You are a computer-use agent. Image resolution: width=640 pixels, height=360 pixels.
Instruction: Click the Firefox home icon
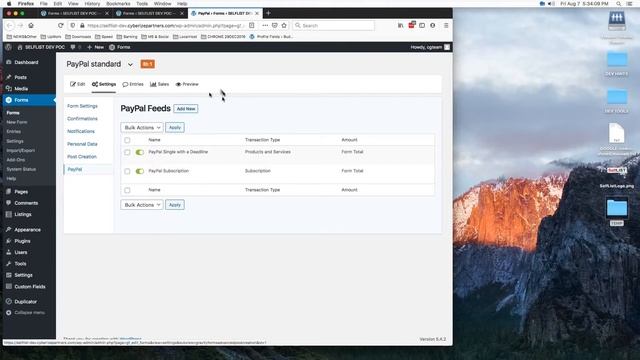(x=31, y=25)
